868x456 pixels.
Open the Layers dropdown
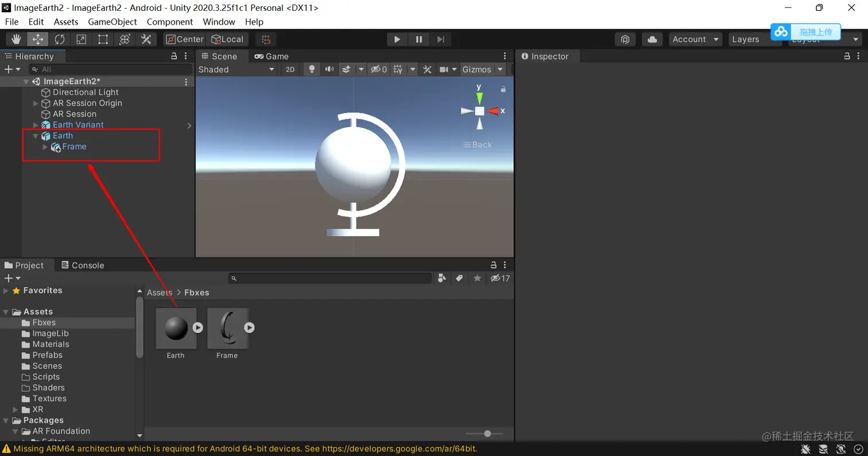pos(755,39)
